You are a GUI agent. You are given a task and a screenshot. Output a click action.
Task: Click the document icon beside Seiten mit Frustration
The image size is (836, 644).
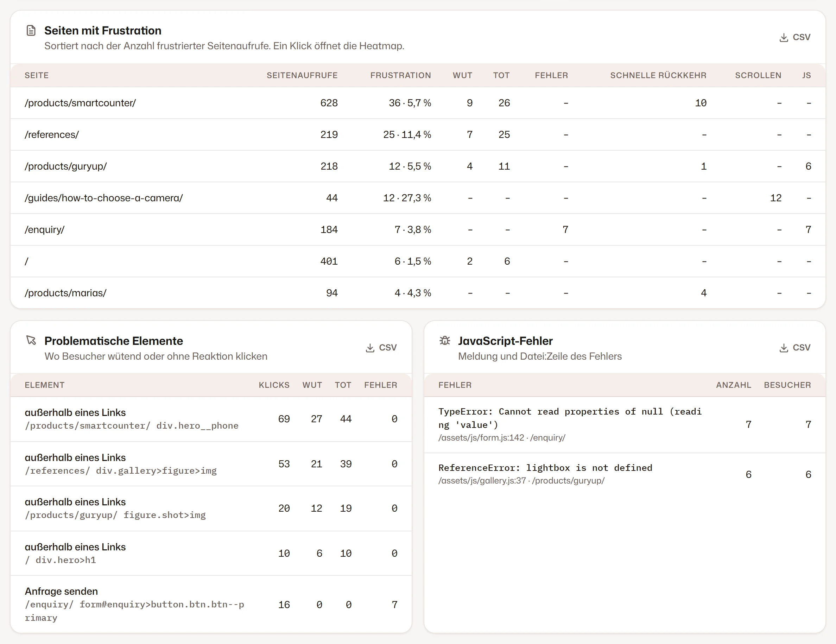click(x=31, y=30)
